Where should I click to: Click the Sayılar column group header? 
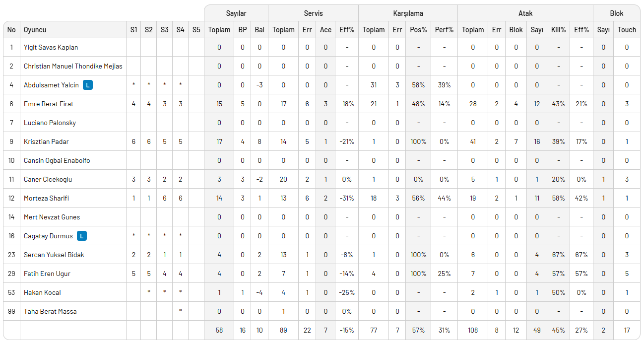point(236,13)
